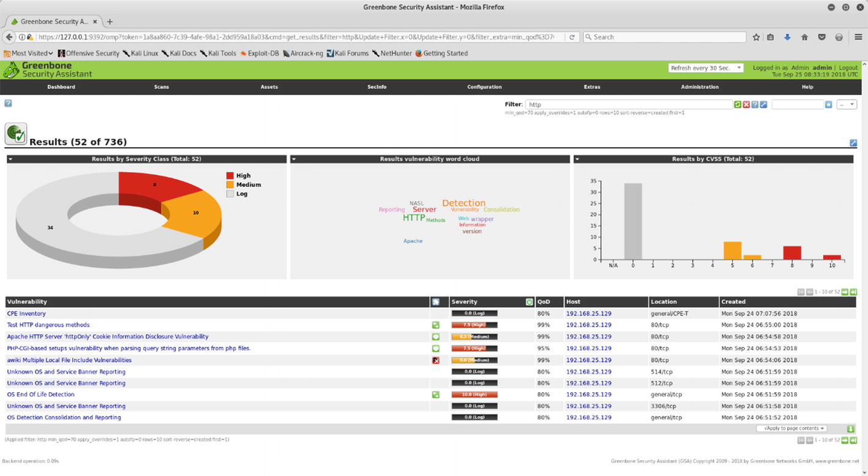Viewport: 868px width, 476px height.
Task: Expand Results by Severity Class chart menu
Action: point(10,159)
